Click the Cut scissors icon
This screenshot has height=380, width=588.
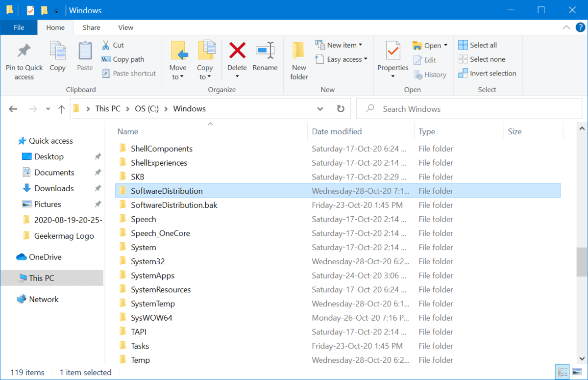[106, 45]
